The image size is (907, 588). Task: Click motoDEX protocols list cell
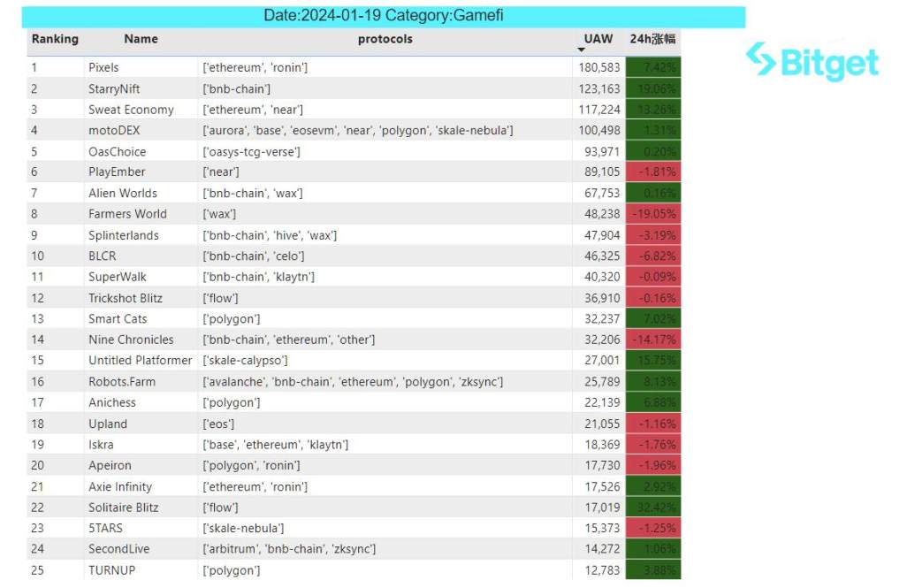click(x=358, y=131)
